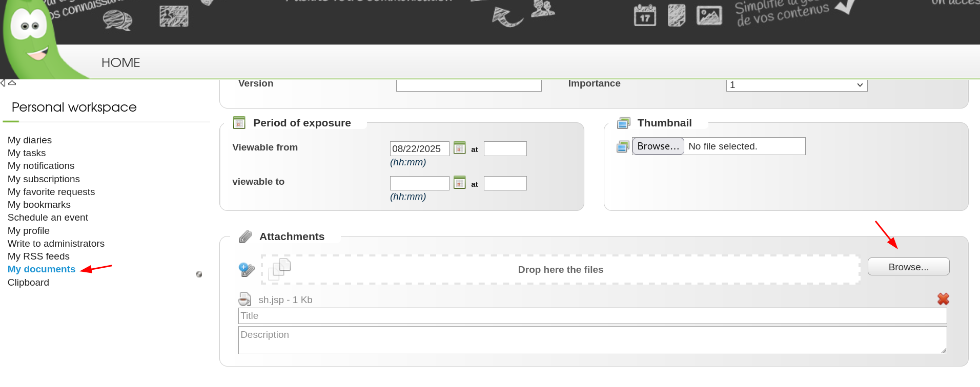Click the Thumbnail Browse button

coord(658,146)
